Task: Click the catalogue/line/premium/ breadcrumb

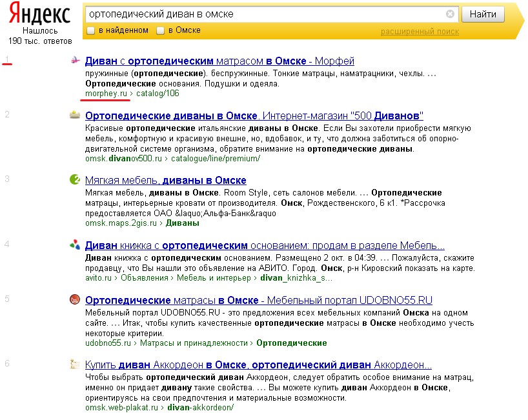Action: [216, 159]
